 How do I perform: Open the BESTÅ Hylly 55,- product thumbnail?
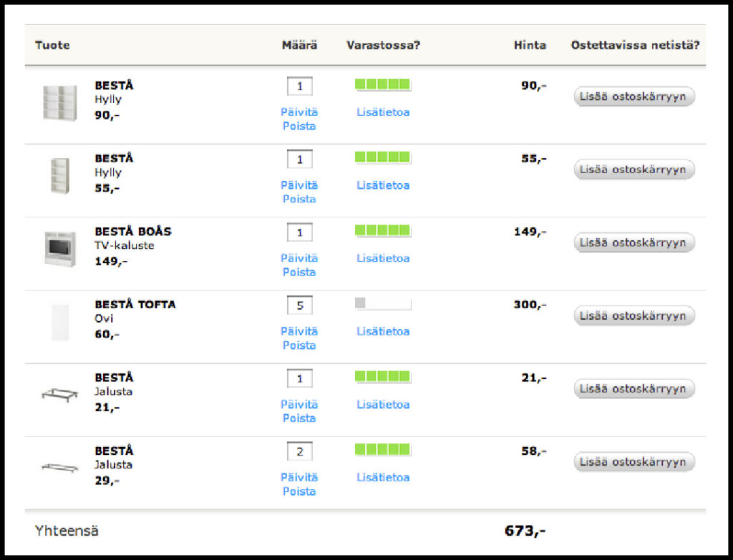pos(60,176)
